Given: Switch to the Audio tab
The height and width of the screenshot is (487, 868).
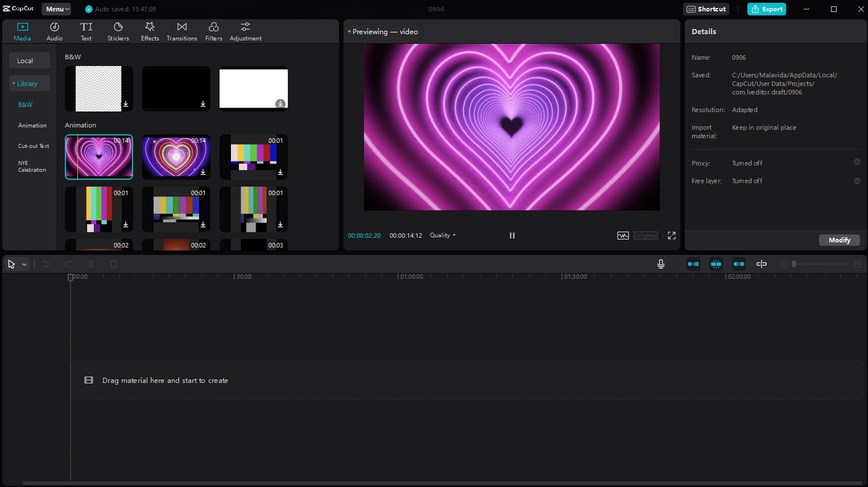Looking at the screenshot, I should point(54,30).
